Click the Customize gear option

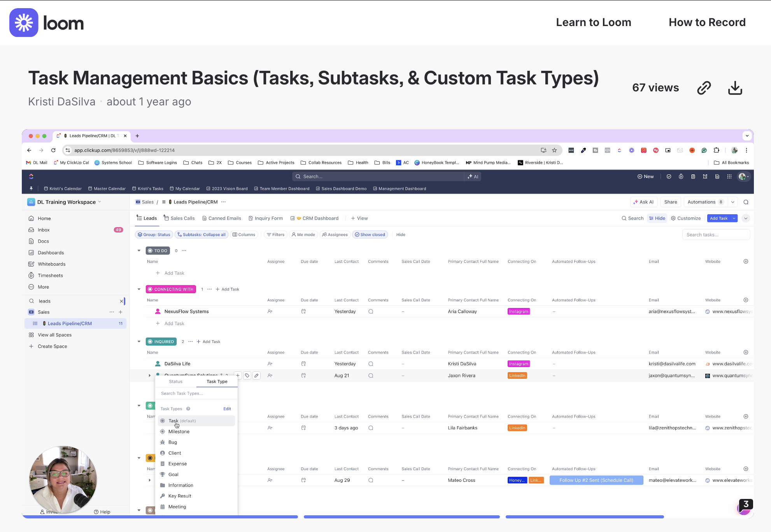pyautogui.click(x=685, y=218)
